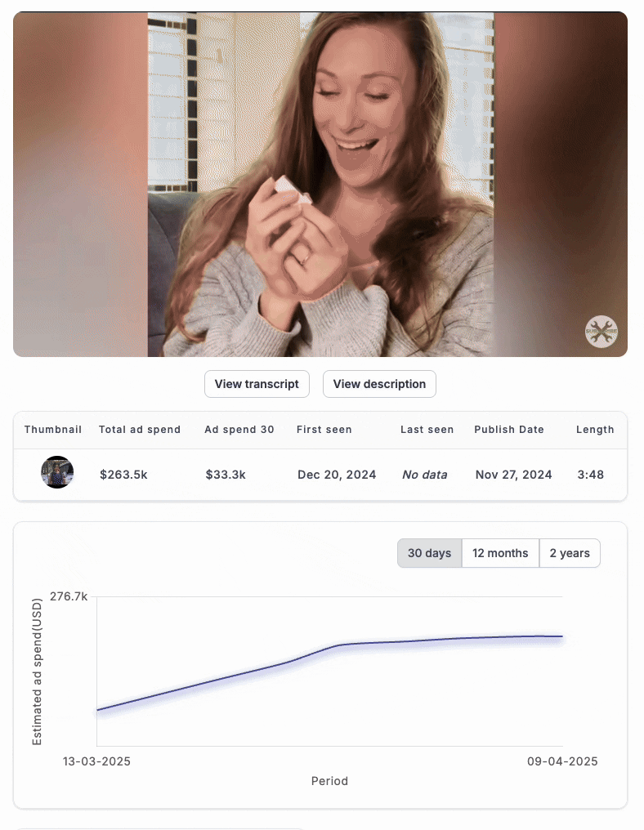Click the Length column header

click(x=595, y=429)
